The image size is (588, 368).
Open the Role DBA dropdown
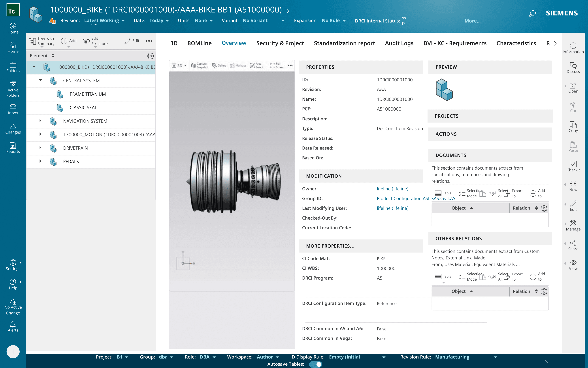[x=207, y=357]
